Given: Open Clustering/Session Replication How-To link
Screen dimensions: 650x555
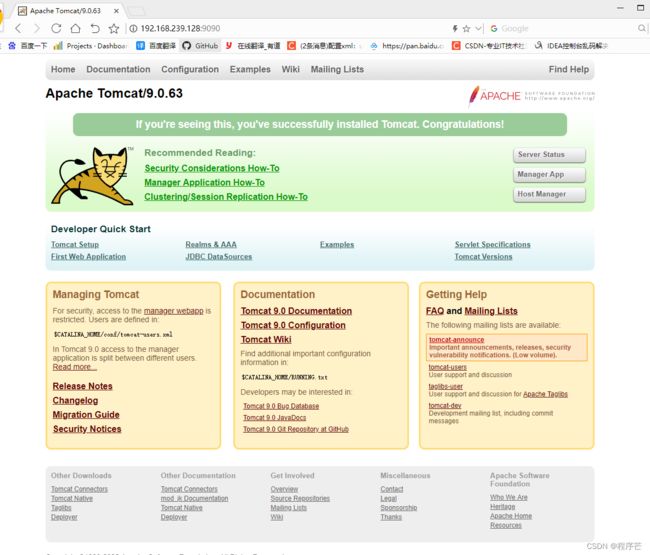Looking at the screenshot, I should point(226,196).
